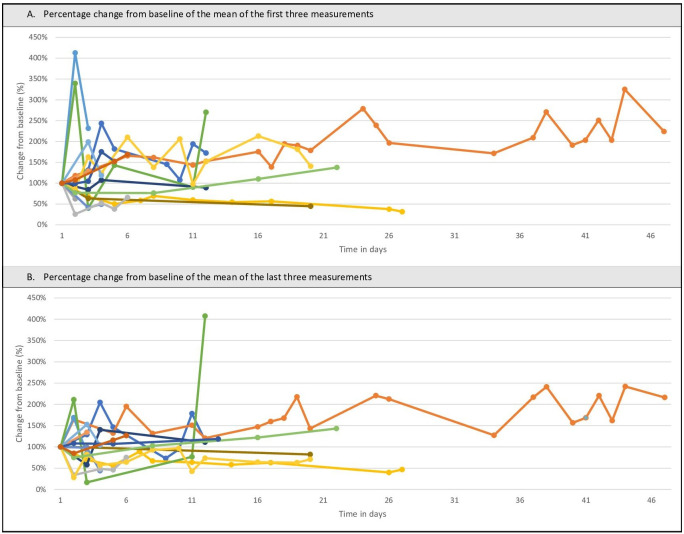The image size is (684, 534).
Task: Click the 'Time in days' axis title in chart A
Action: coord(363,250)
